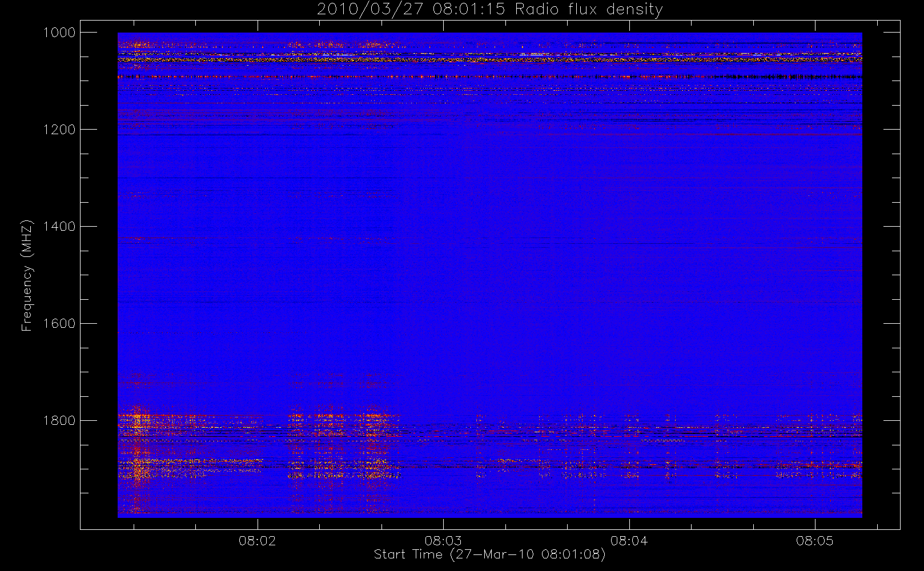Click the 08:02 time tick label
924x571 pixels.
click(x=258, y=541)
